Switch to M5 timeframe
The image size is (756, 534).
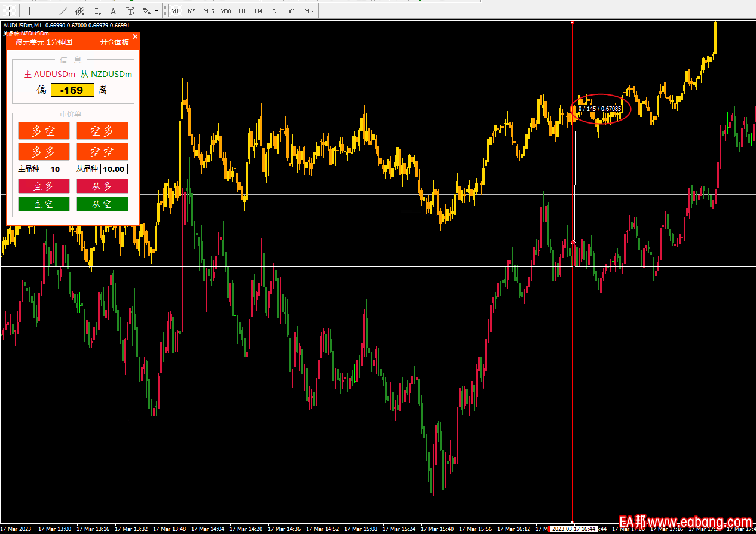[192, 11]
